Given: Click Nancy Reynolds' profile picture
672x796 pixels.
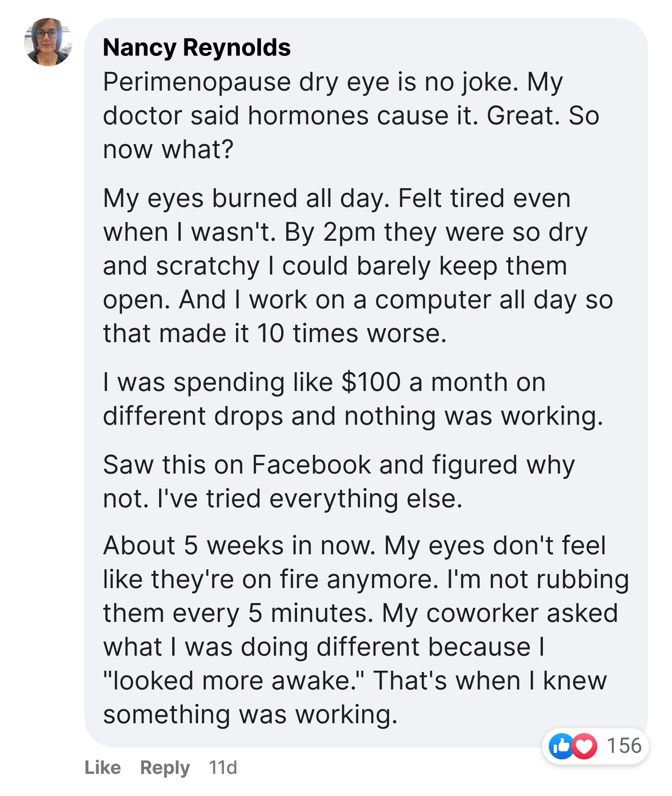Looking at the screenshot, I should (x=48, y=42).
